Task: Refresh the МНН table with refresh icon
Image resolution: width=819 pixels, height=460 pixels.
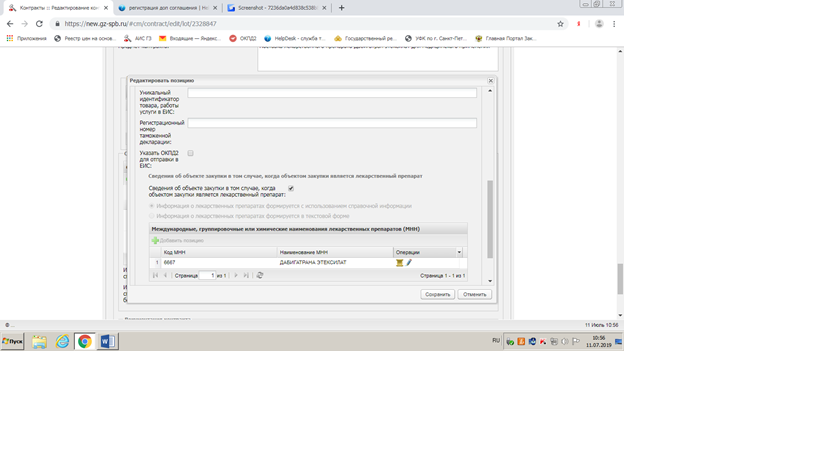Action: pos(260,275)
